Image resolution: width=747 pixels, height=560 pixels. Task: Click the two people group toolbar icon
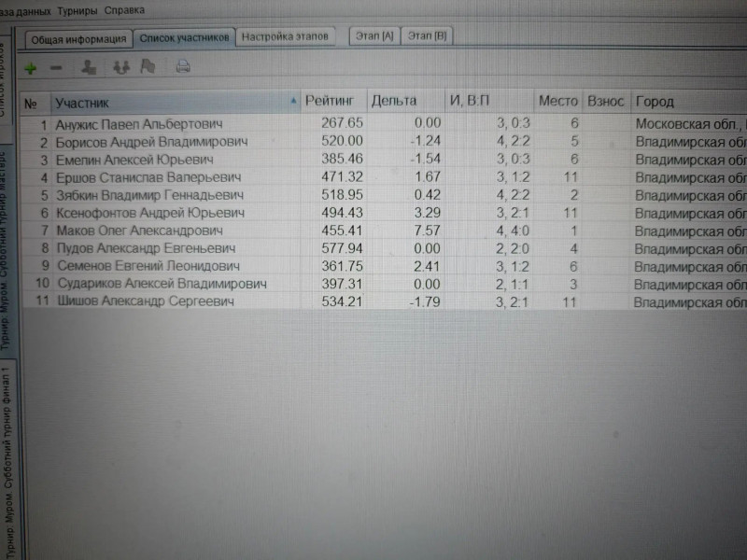tap(121, 67)
